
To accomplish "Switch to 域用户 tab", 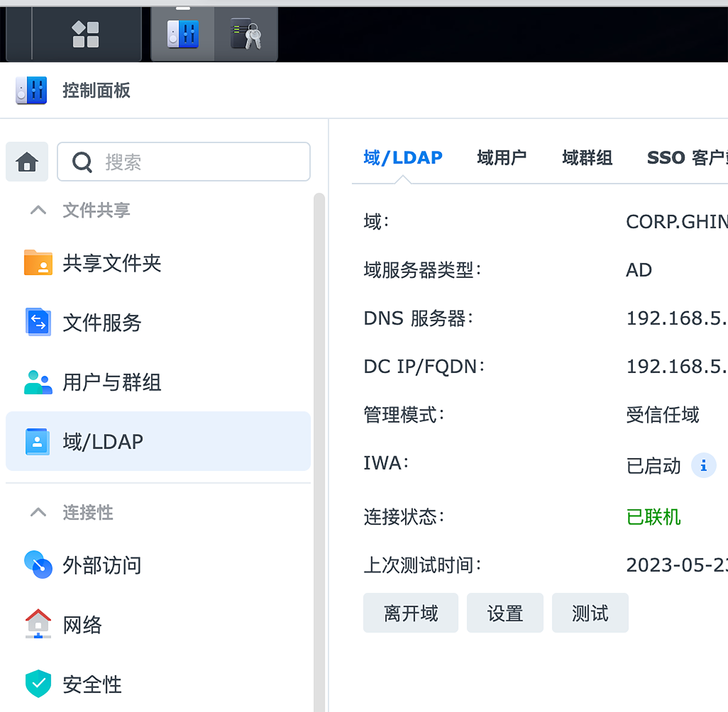I will tap(502, 157).
